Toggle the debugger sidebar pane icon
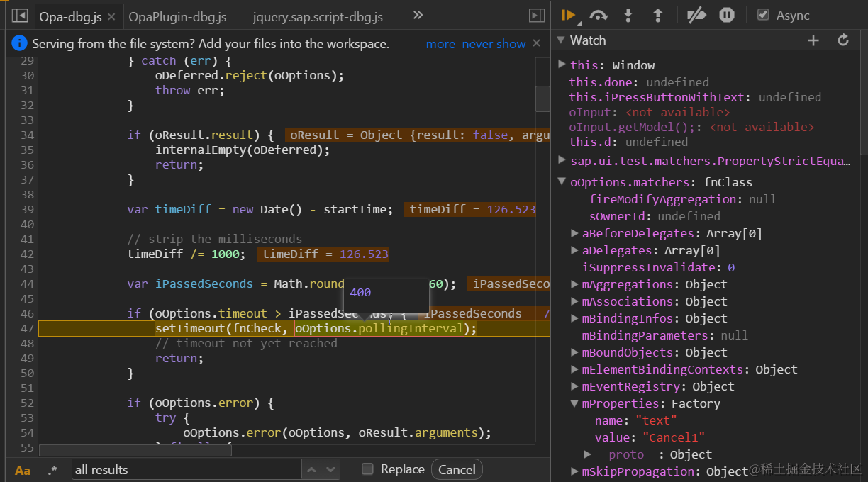The width and height of the screenshot is (868, 482). coord(537,16)
